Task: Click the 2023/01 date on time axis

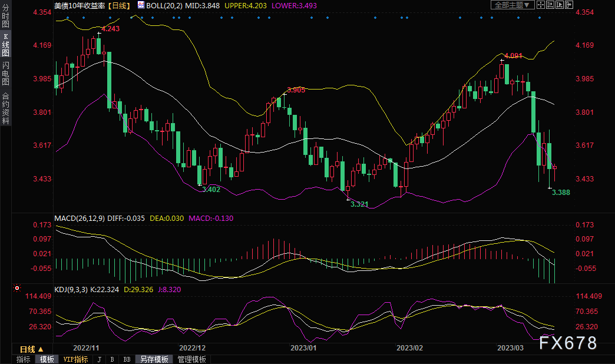Action: pyautogui.click(x=303, y=348)
